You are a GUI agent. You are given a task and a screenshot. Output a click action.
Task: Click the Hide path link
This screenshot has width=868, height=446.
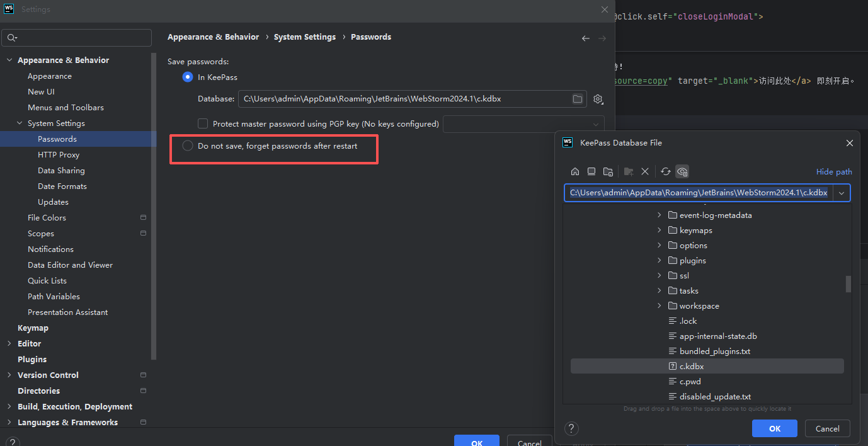click(x=834, y=171)
